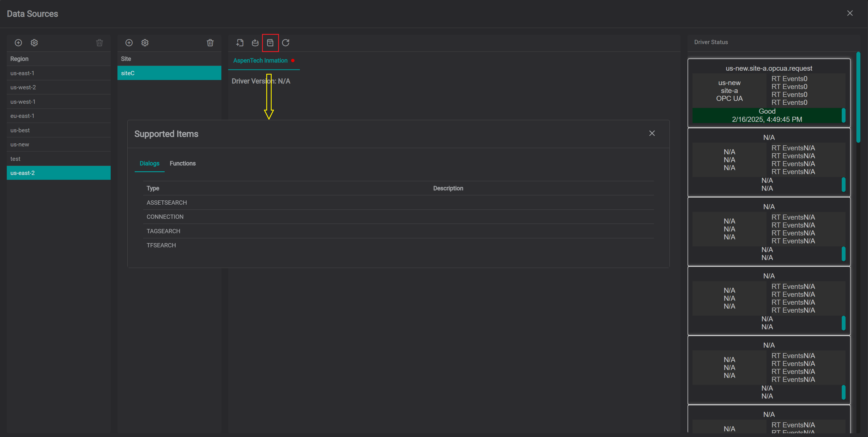
Task: Close the Data Sources window
Action: (850, 13)
